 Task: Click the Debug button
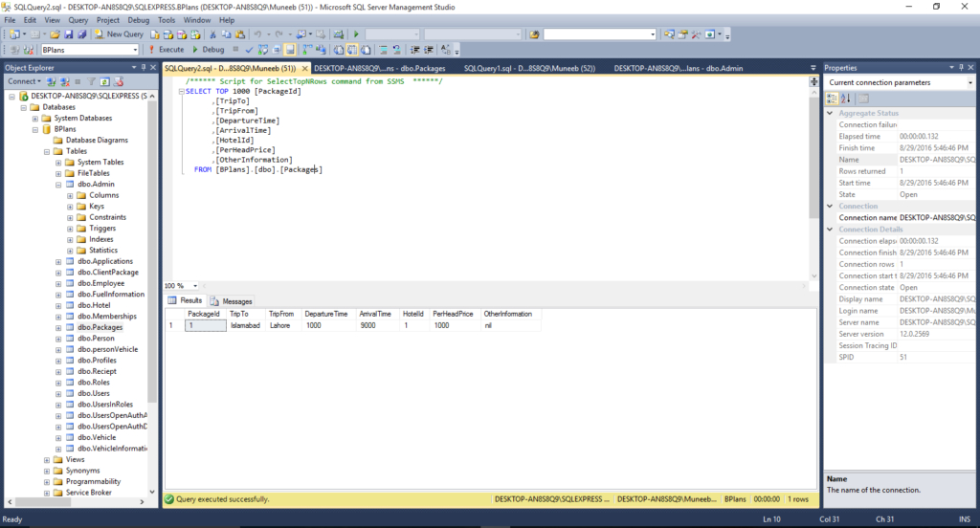click(209, 50)
